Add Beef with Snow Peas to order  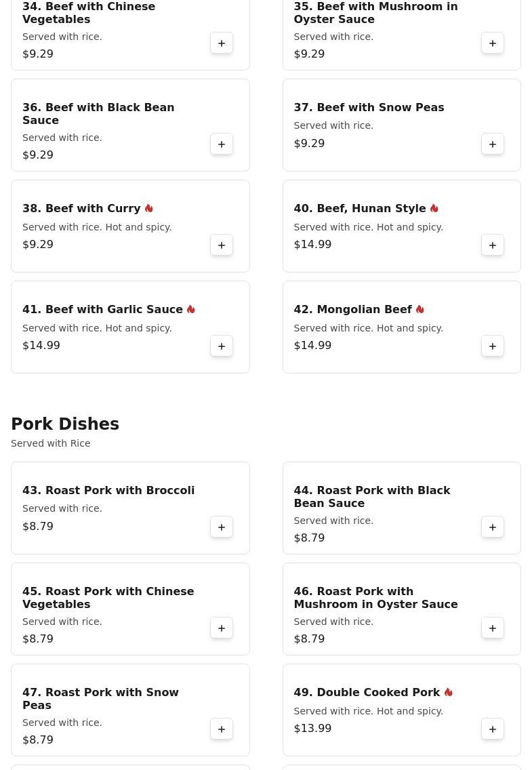493,144
